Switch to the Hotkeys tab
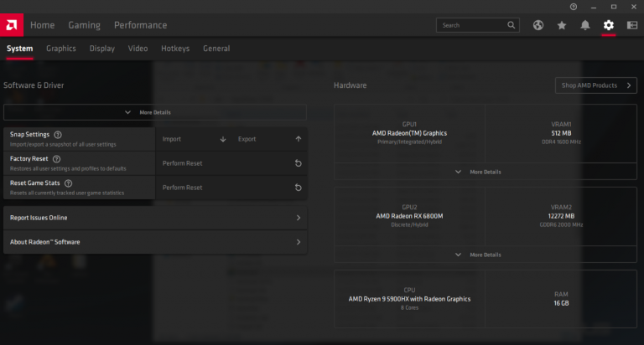644x345 pixels. tap(175, 49)
